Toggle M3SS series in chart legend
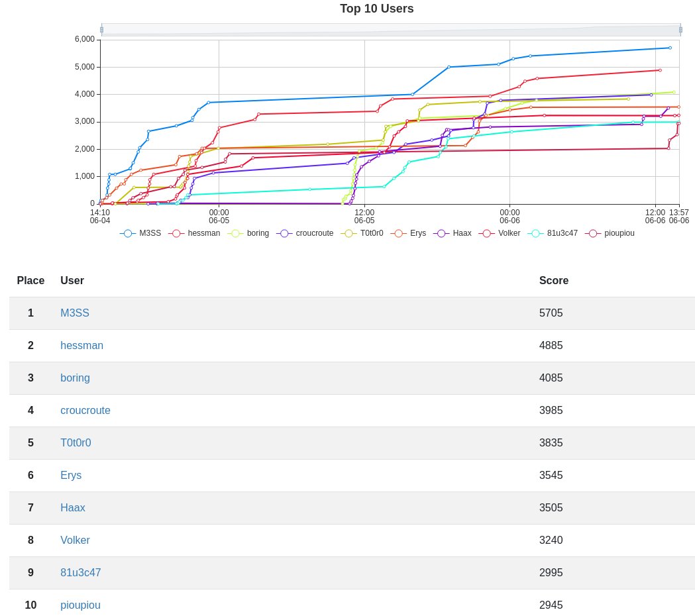The width and height of the screenshot is (695, 616). (x=140, y=233)
